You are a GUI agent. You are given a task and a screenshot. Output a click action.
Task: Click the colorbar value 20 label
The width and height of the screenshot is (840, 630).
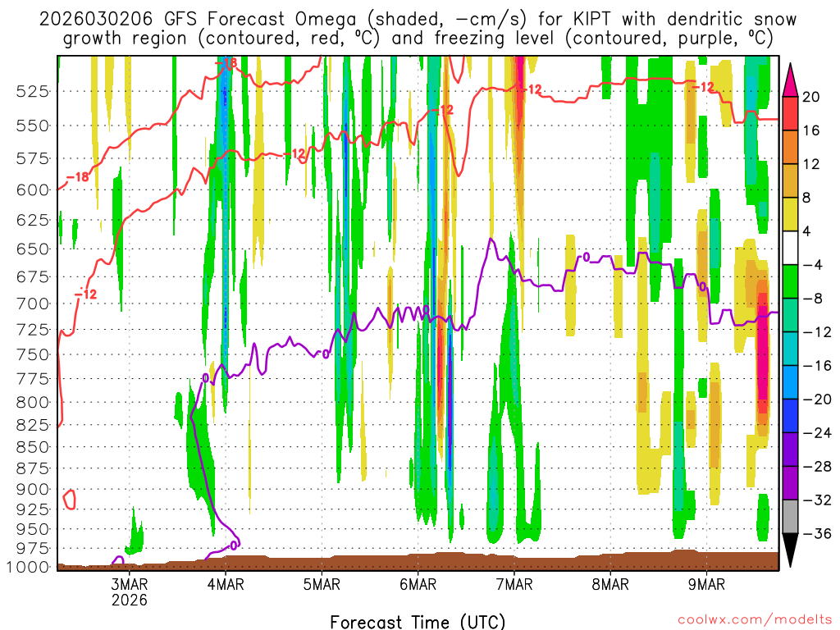point(810,97)
